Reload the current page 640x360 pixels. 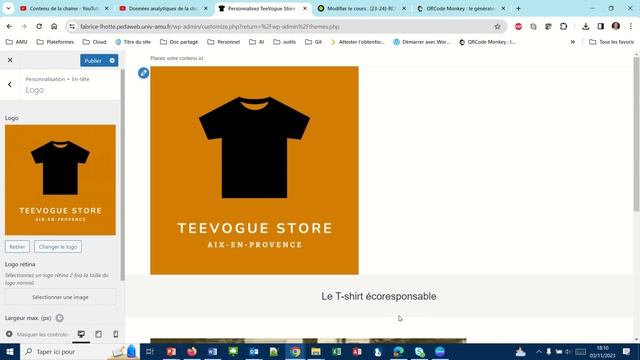[39, 27]
